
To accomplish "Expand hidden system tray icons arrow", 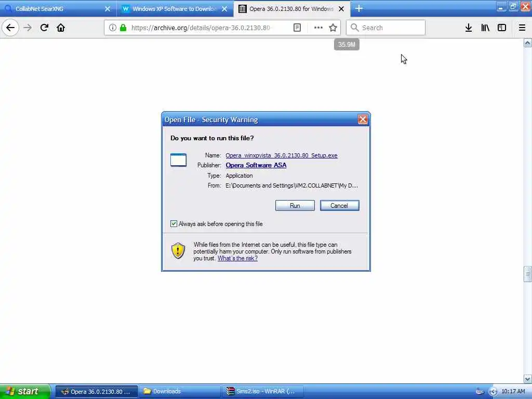I will click(493, 392).
